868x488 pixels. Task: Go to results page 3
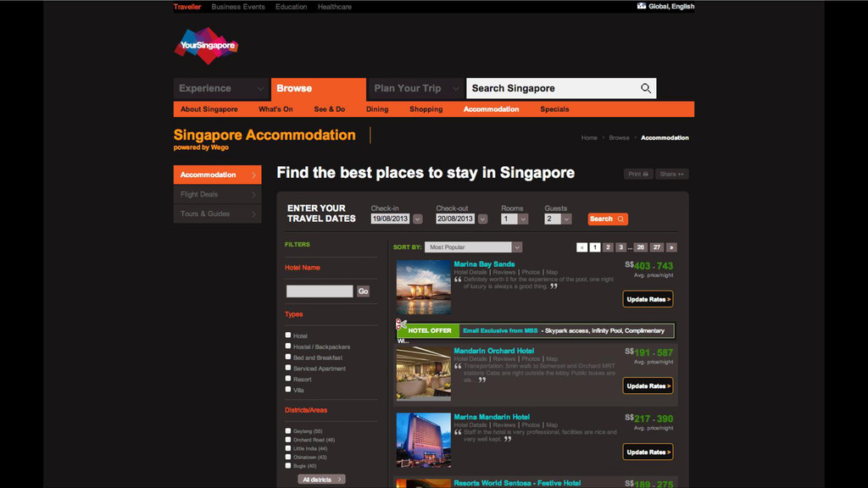621,247
